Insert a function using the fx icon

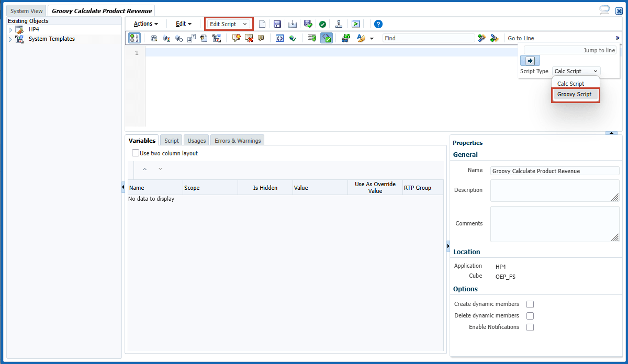click(153, 38)
